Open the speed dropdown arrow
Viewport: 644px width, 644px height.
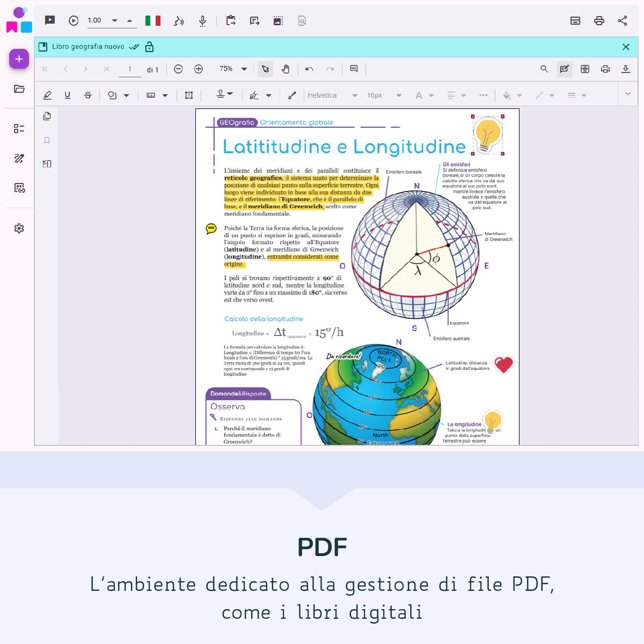click(114, 21)
